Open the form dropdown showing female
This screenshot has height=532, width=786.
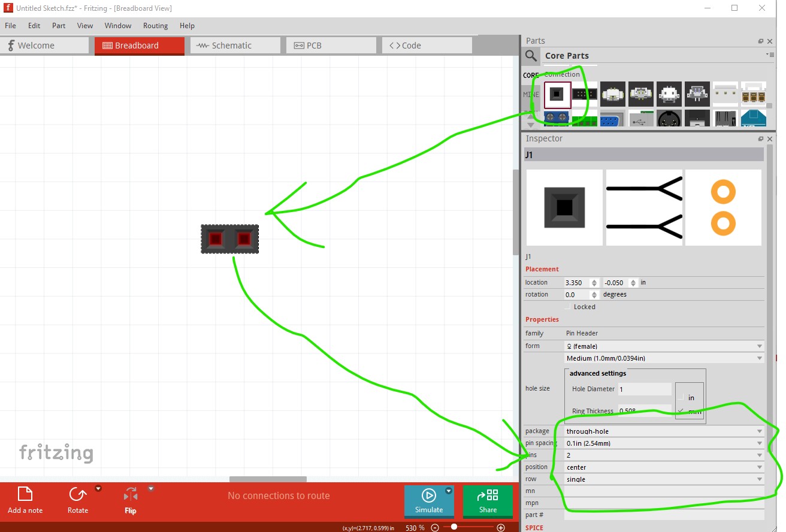[664, 346]
